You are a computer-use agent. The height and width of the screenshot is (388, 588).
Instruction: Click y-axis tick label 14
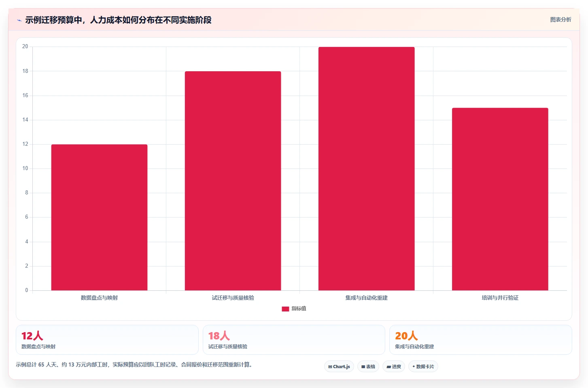click(x=25, y=119)
